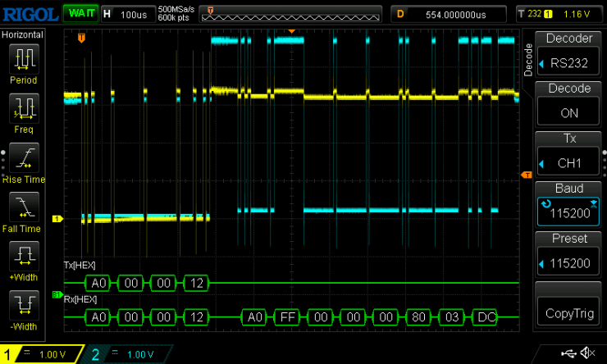607x364 pixels.
Task: Click the channel 1 ground level marker
Action: 57,219
